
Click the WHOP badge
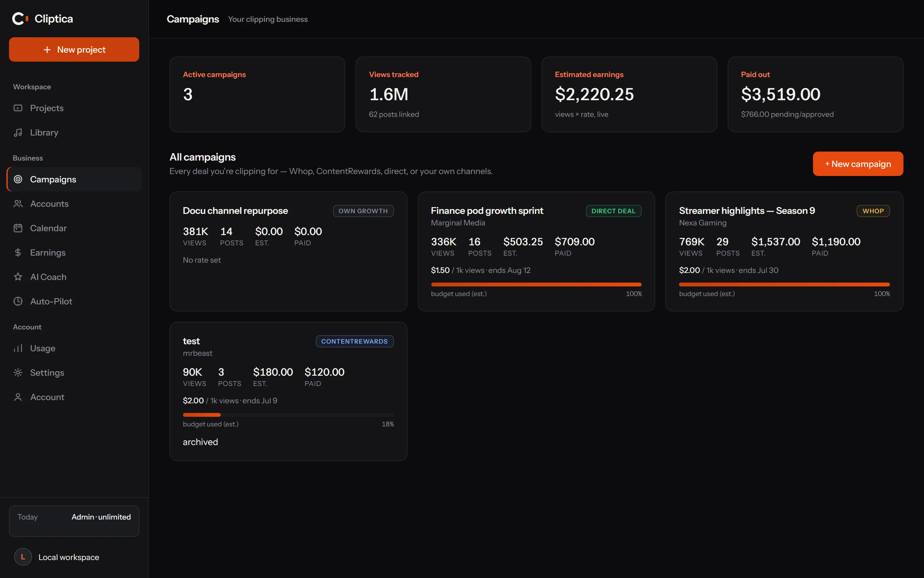(873, 211)
